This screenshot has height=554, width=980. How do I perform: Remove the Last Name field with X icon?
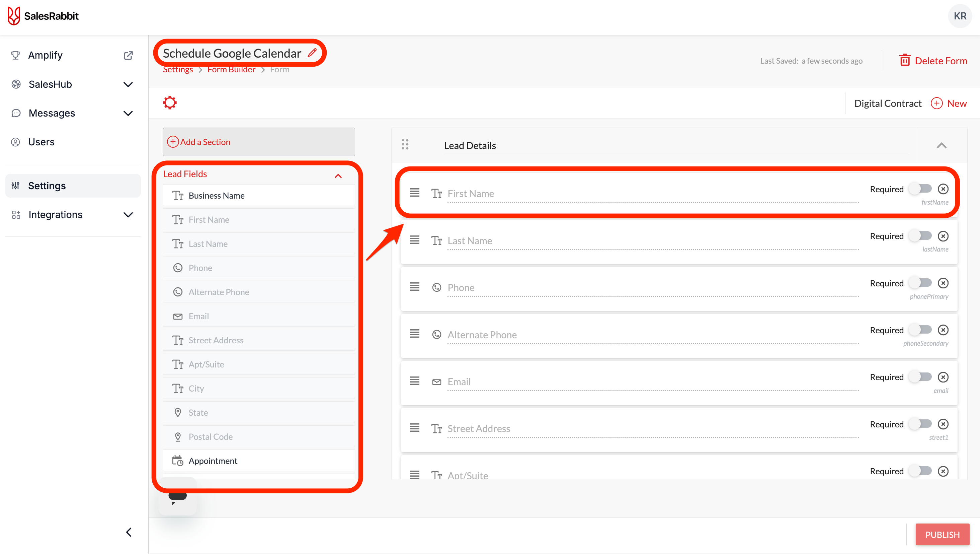click(943, 236)
